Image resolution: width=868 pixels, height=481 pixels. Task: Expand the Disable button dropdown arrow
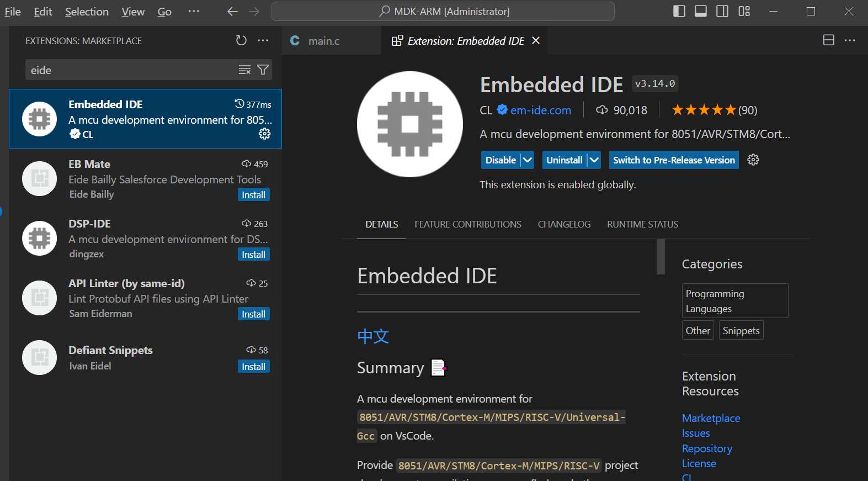tap(528, 160)
